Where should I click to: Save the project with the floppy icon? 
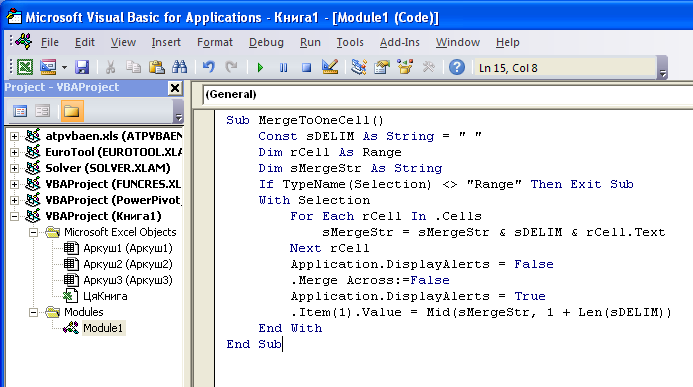82,67
